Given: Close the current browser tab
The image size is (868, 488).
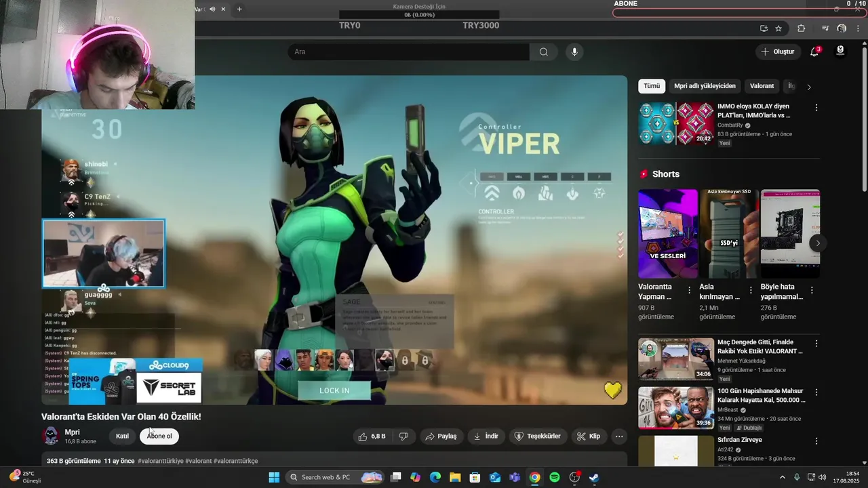Looking at the screenshot, I should (x=223, y=9).
